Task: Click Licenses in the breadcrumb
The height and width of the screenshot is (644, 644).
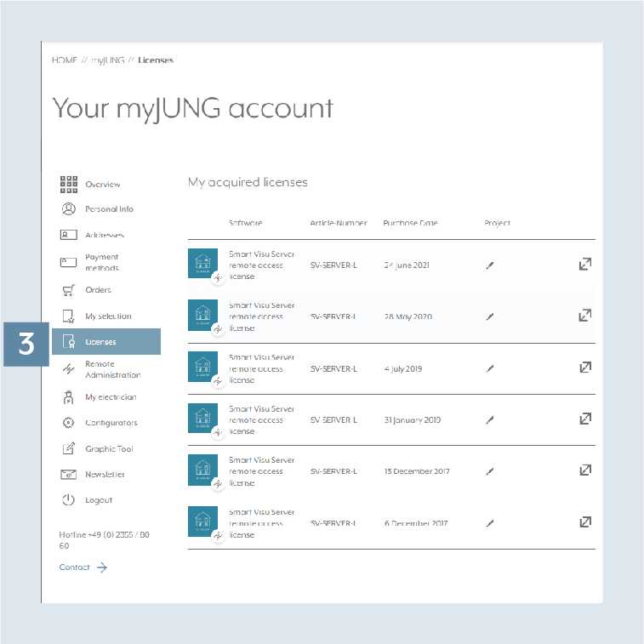Action: (156, 60)
